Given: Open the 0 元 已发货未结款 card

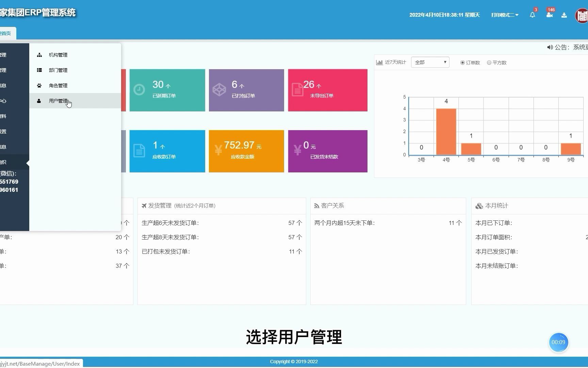Looking at the screenshot, I should 328,151.
